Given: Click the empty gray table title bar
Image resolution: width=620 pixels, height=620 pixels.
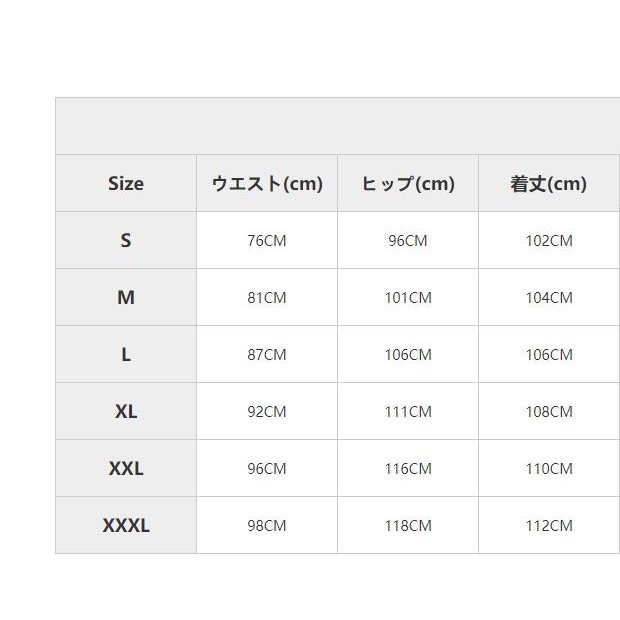Looking at the screenshot, I should coord(337,126).
